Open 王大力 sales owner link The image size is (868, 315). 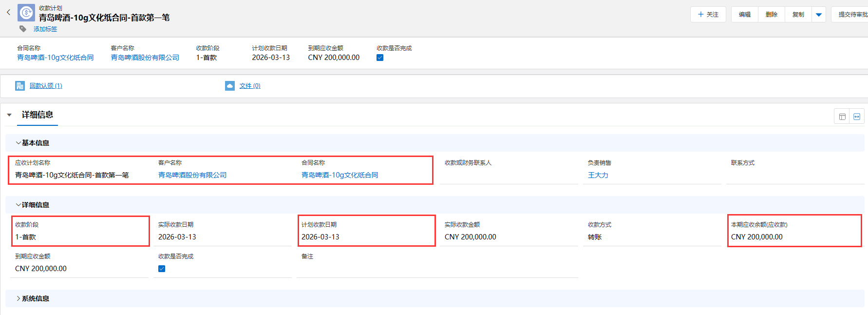[x=598, y=175]
